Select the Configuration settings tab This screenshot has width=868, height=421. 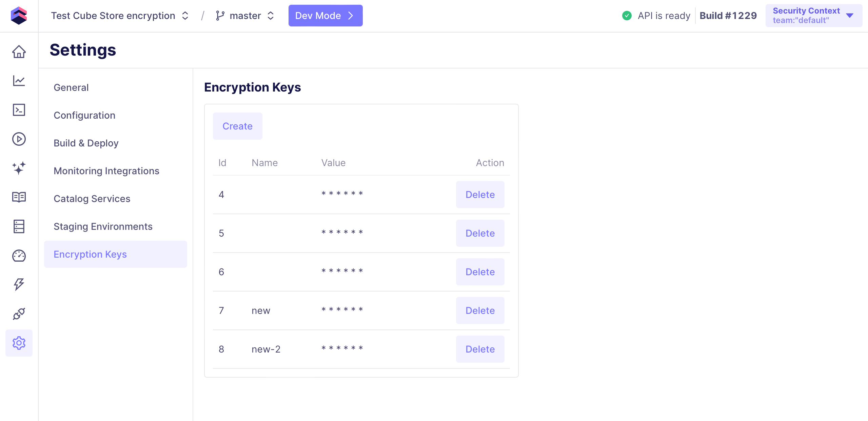coord(84,115)
